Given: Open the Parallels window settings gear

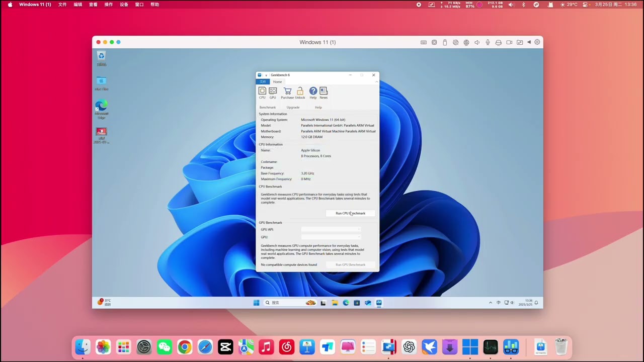Looking at the screenshot, I should tap(537, 42).
